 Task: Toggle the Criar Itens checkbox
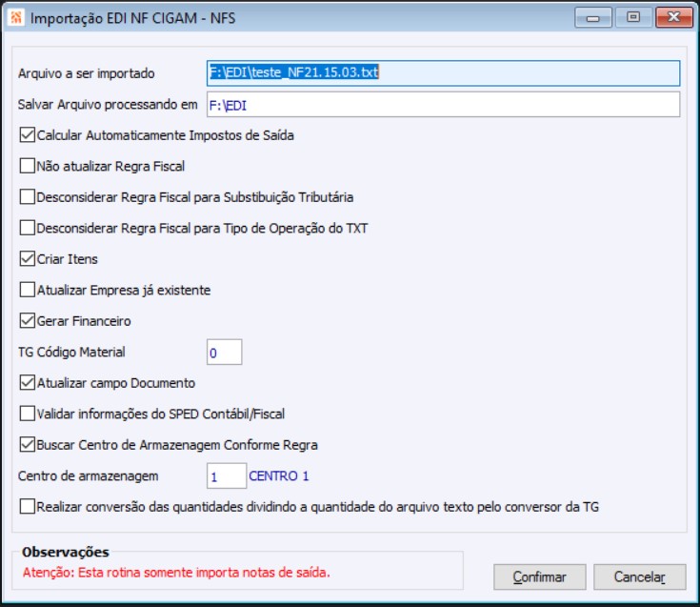(28, 259)
